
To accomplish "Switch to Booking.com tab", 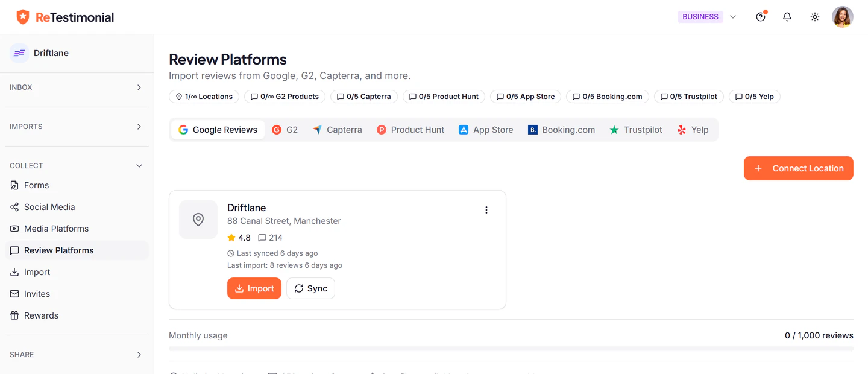I will point(561,130).
